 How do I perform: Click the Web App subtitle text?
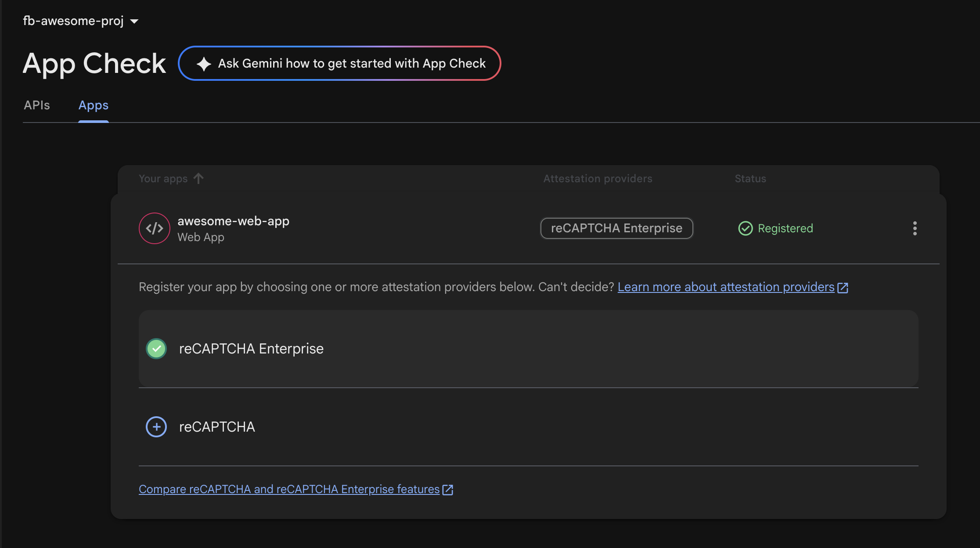pyautogui.click(x=201, y=237)
